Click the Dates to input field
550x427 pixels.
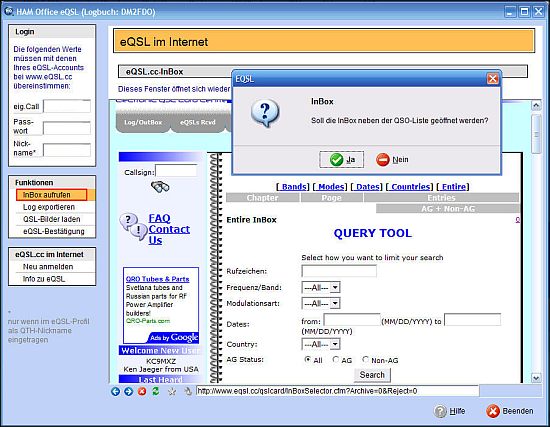coord(472,320)
